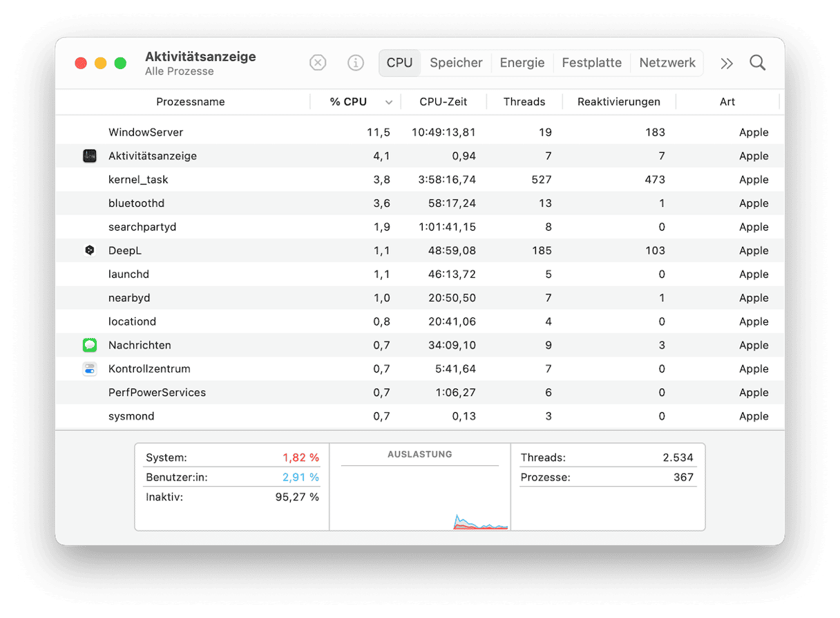Select the Kontrollzentrum process name
The image size is (840, 618).
(149, 369)
